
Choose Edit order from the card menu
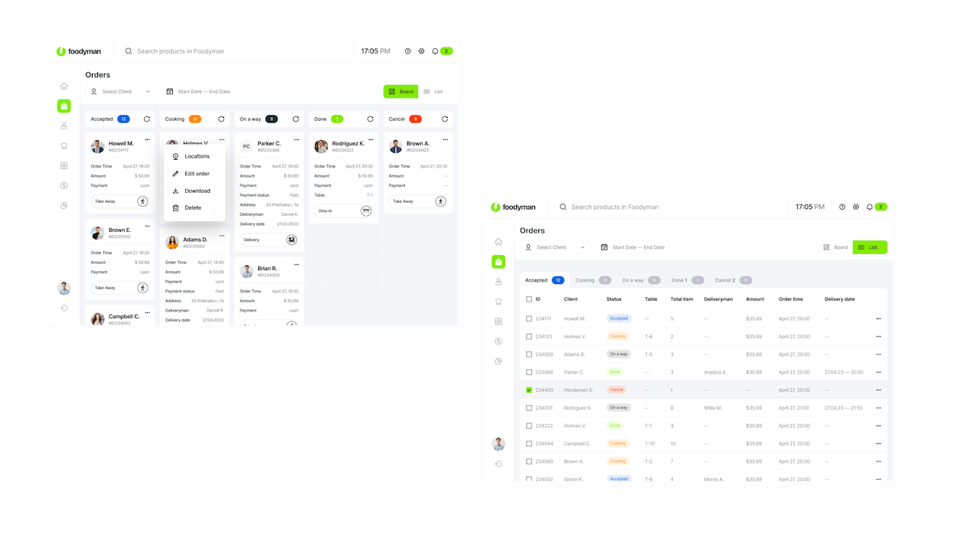click(x=194, y=174)
